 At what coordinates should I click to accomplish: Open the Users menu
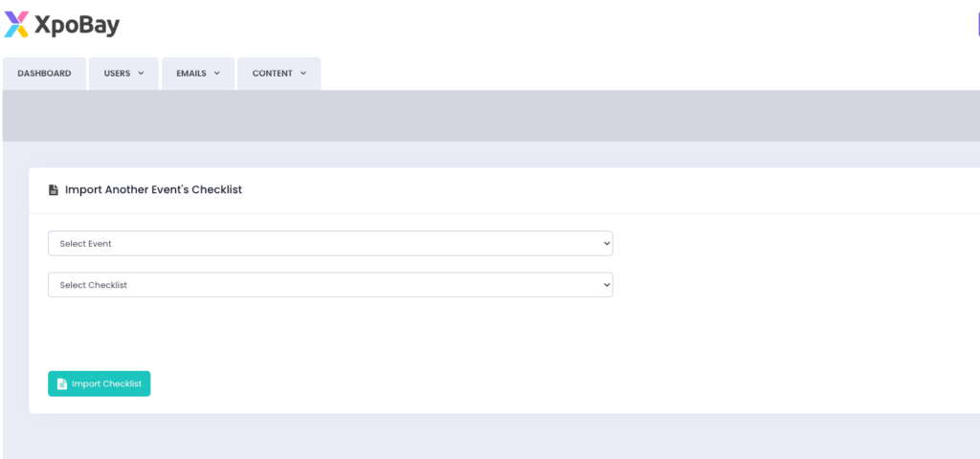[117, 74]
